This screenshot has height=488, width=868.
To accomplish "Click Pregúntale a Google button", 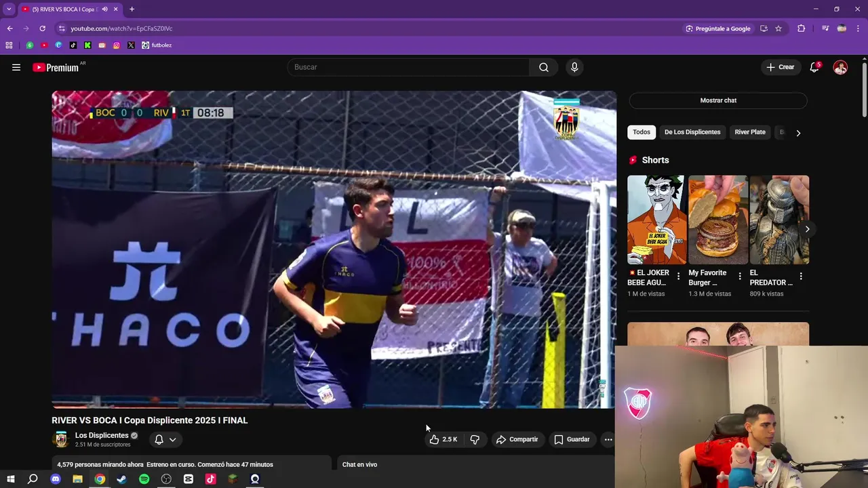I will 717,28.
